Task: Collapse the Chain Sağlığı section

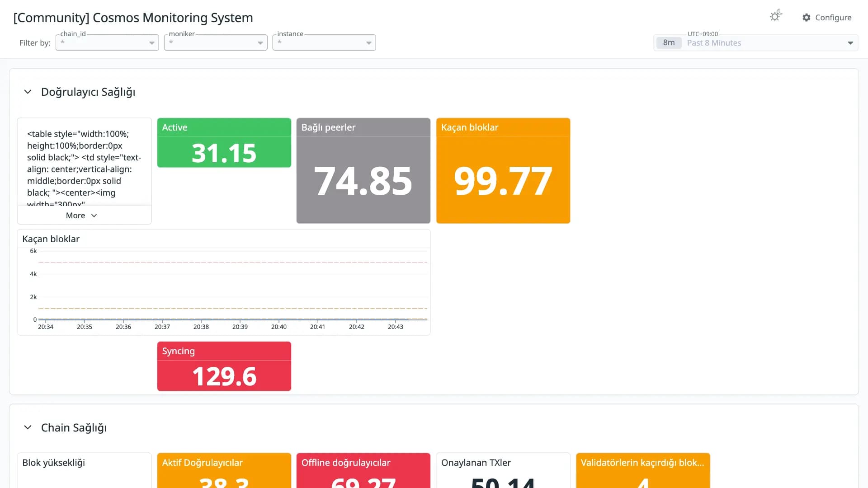Action: tap(28, 427)
